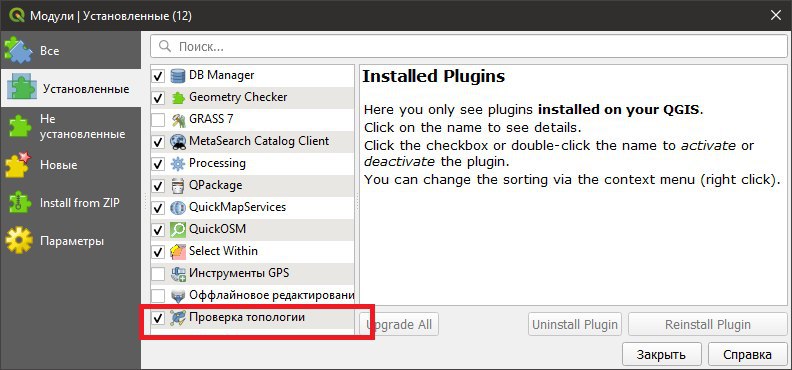Click the GRASS 7 plugin icon
The height and width of the screenshot is (370, 792).
178,120
